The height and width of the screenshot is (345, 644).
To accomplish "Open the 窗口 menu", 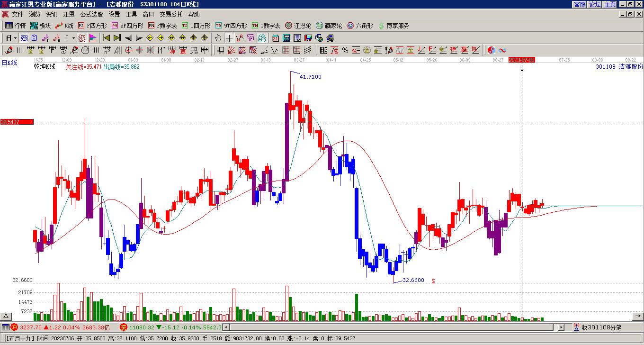I will pos(148,15).
